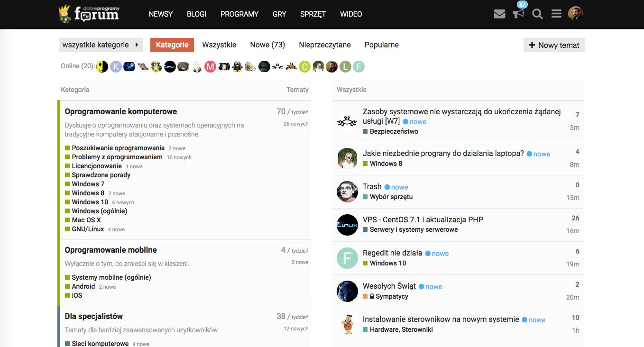Open Sprawdzone porady subcategory

click(101, 175)
